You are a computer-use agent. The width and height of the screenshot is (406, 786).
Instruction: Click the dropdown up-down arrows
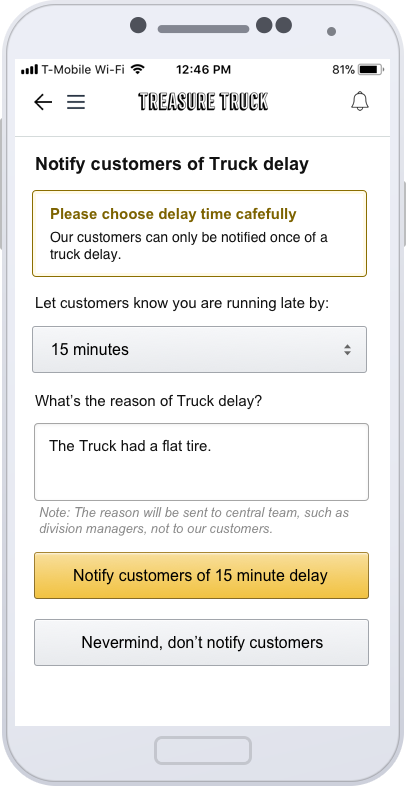point(347,350)
